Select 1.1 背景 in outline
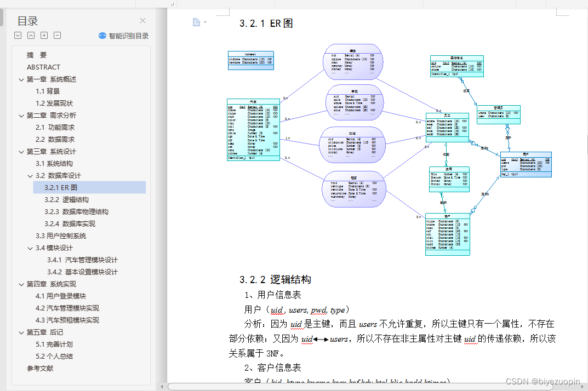 [48, 91]
